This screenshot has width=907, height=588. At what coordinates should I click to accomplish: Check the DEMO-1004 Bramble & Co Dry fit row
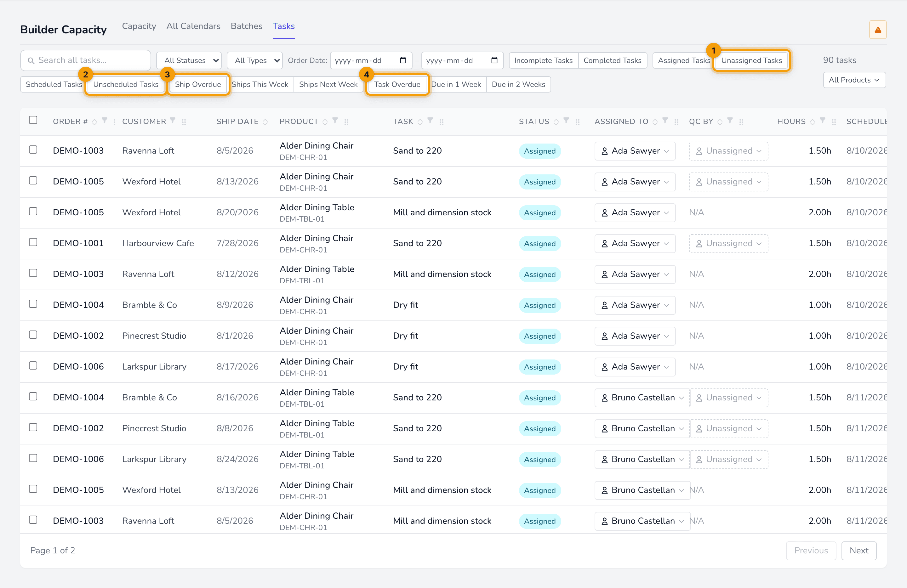pyautogui.click(x=33, y=304)
